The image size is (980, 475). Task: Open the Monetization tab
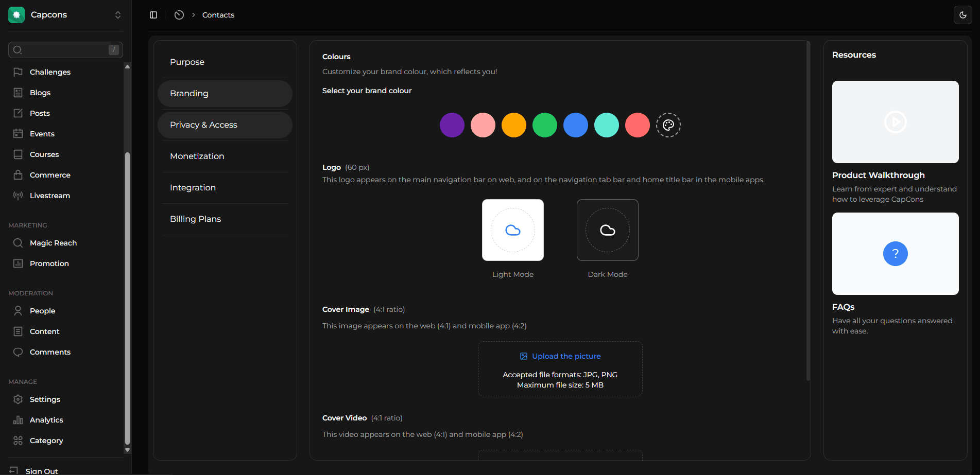(225, 156)
